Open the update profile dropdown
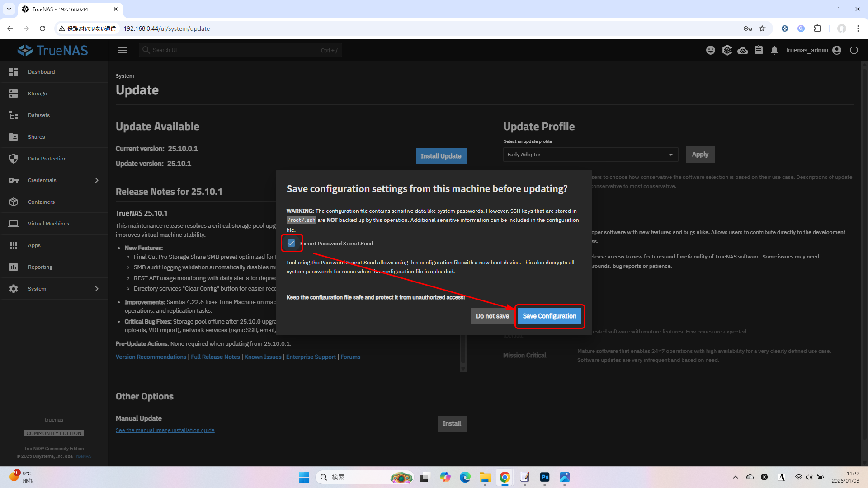The image size is (868, 488). 590,155
